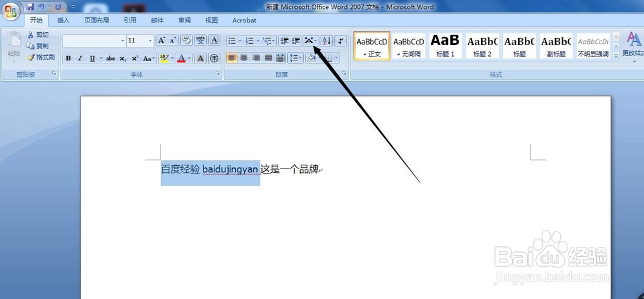Expand highlight color dropdown arrow
Viewport: 644px width, 299px height.
pos(172,59)
